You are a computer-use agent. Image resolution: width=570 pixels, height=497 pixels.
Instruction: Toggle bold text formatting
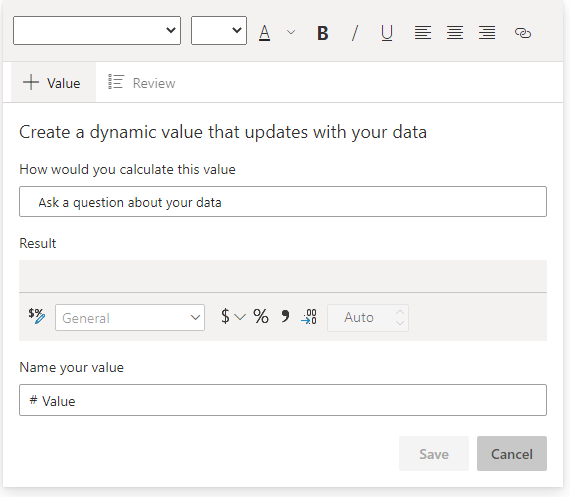click(322, 33)
